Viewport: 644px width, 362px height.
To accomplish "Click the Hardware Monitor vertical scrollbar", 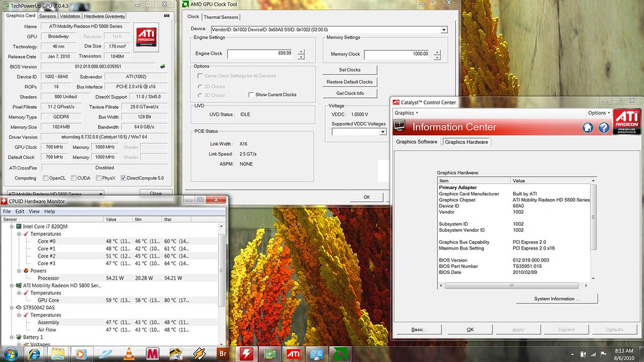I will click(221, 285).
